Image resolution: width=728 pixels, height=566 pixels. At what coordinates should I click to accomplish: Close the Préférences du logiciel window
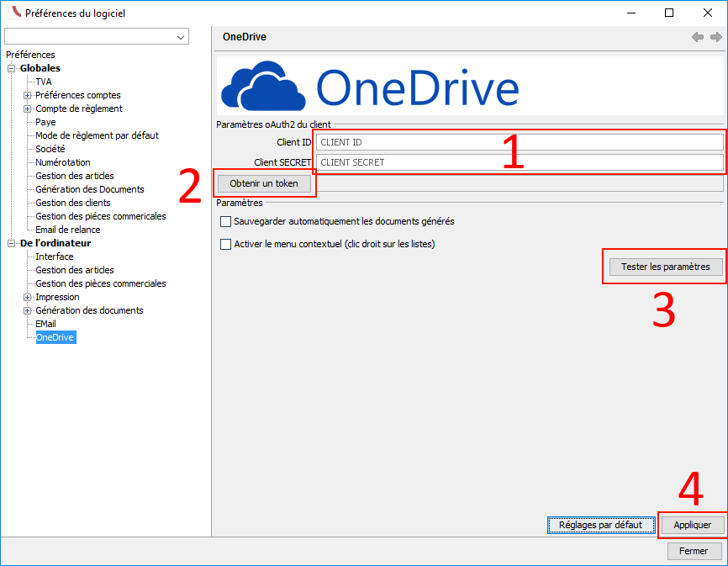click(x=708, y=13)
